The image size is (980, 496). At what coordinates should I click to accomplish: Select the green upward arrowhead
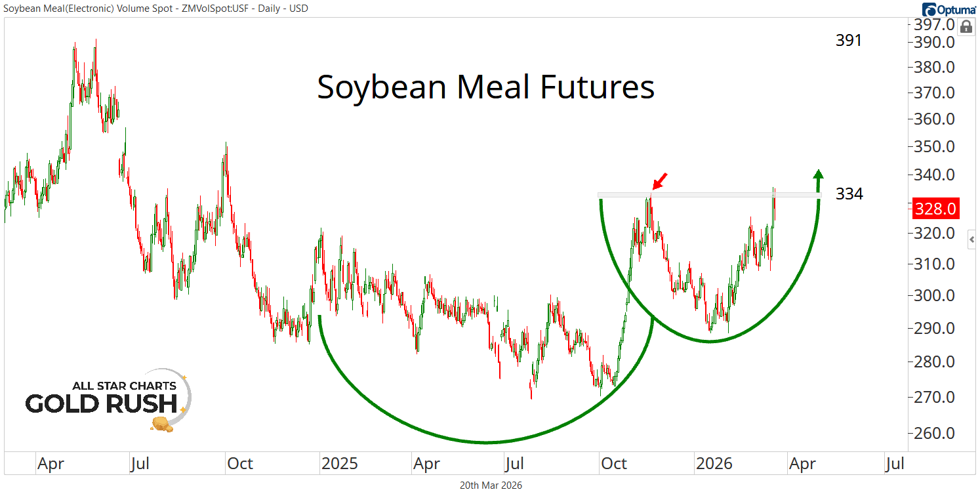click(818, 175)
